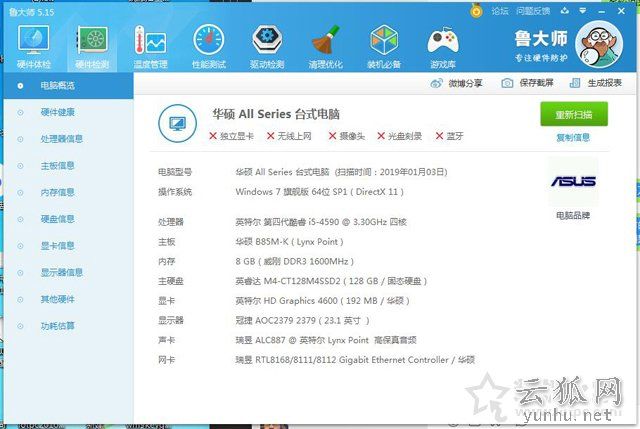Open 清理优化 cleanup broom icon
This screenshot has height=429, width=640.
(325, 47)
